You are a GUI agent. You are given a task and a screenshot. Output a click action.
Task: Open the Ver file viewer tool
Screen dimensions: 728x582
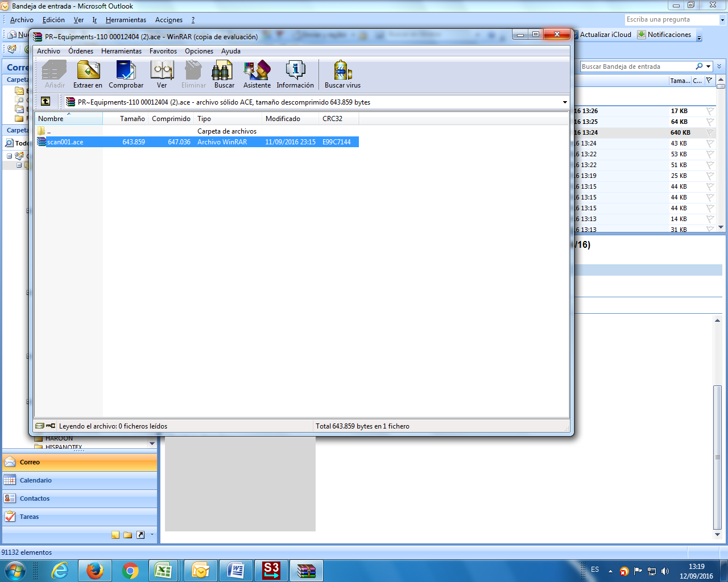[x=162, y=74]
